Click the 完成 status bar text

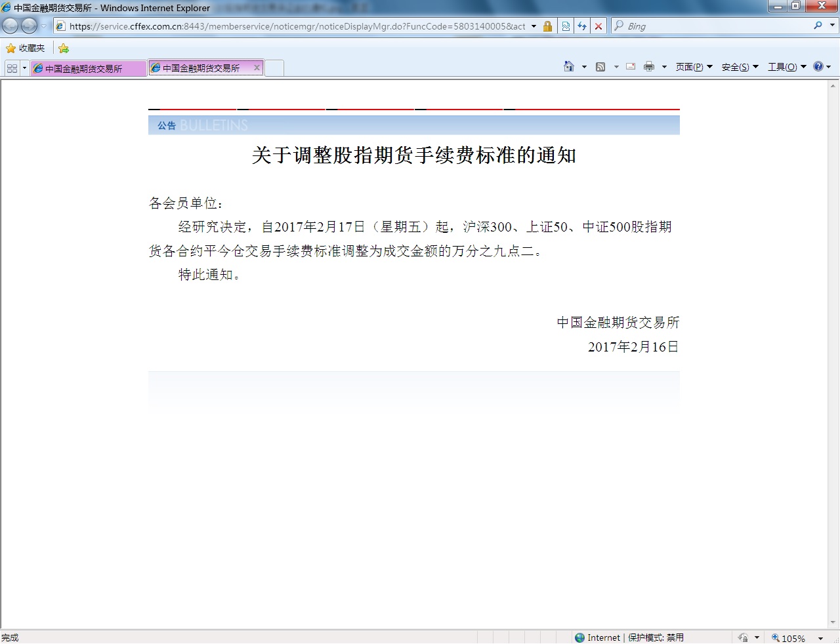coord(10,637)
